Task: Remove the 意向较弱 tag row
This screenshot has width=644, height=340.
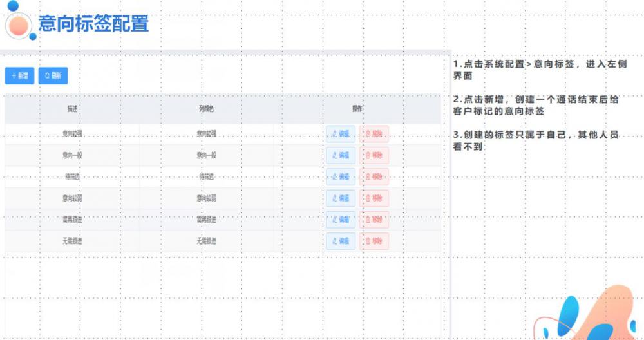Action: [374, 198]
